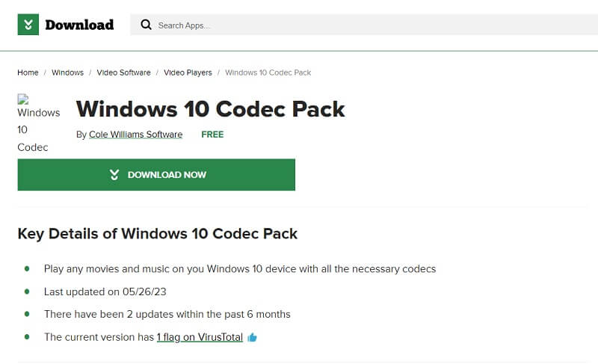Image resolution: width=598 pixels, height=364 pixels.
Task: Click the Last updated on 05/26/23 item
Action: 105,291
